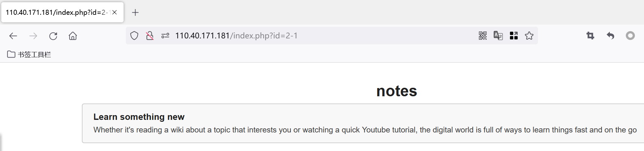
Task: Open the extensions grid icon
Action: (x=514, y=36)
